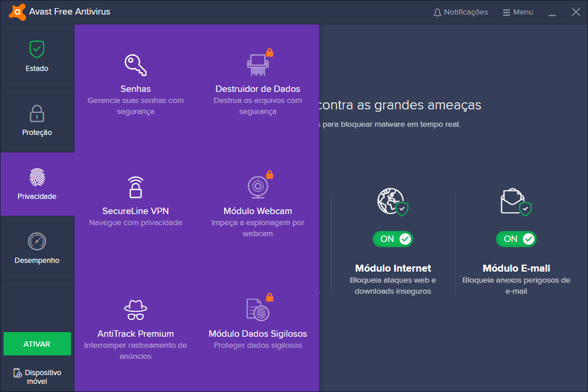Open the Estado tab label
Screen dimensions: 588x392
37,69
